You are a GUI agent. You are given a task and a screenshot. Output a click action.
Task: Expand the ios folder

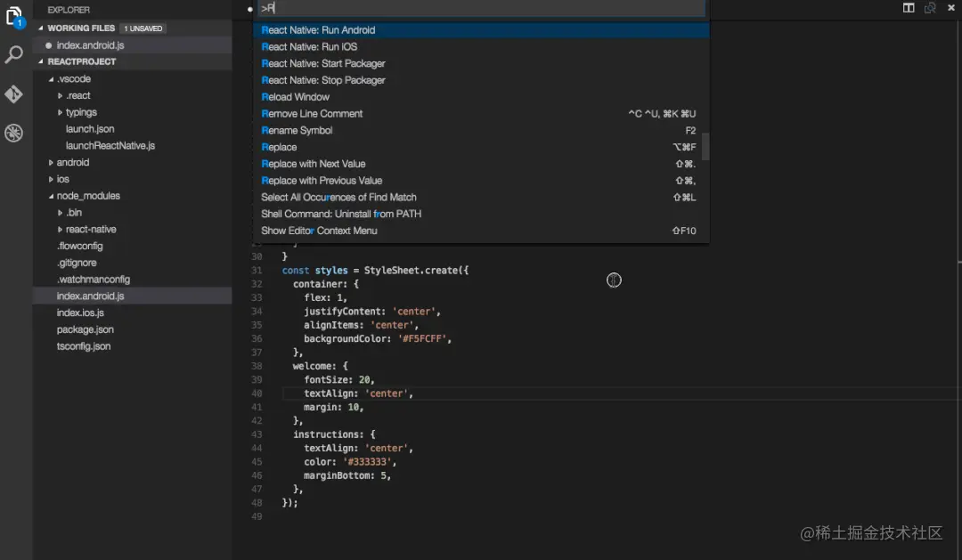click(x=51, y=179)
